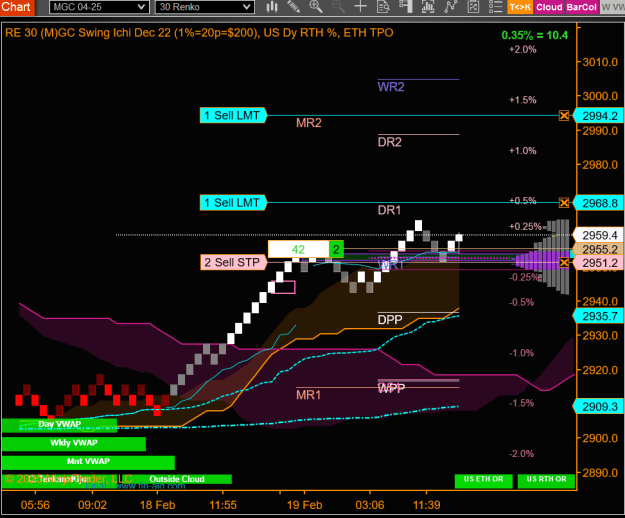Toggle the BarCol button

(x=582, y=7)
